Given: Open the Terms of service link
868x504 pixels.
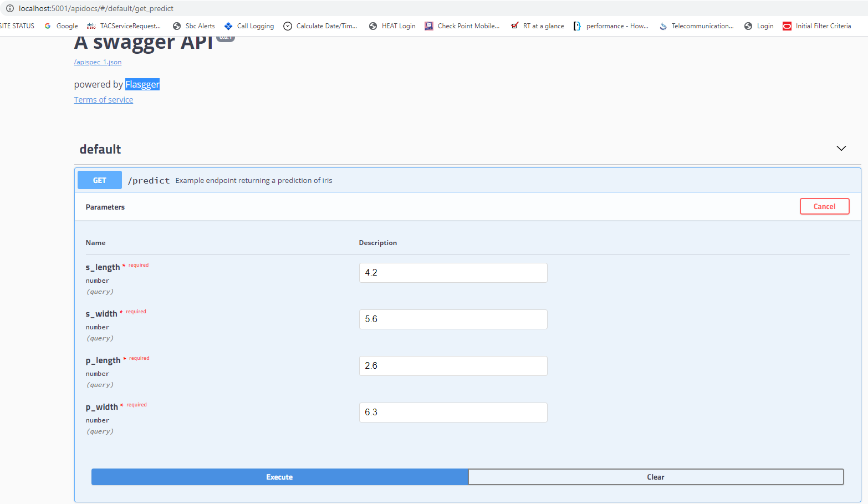Looking at the screenshot, I should pos(104,100).
